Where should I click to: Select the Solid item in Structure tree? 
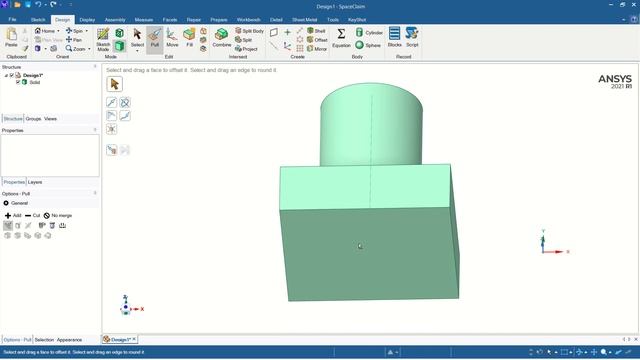click(x=35, y=82)
